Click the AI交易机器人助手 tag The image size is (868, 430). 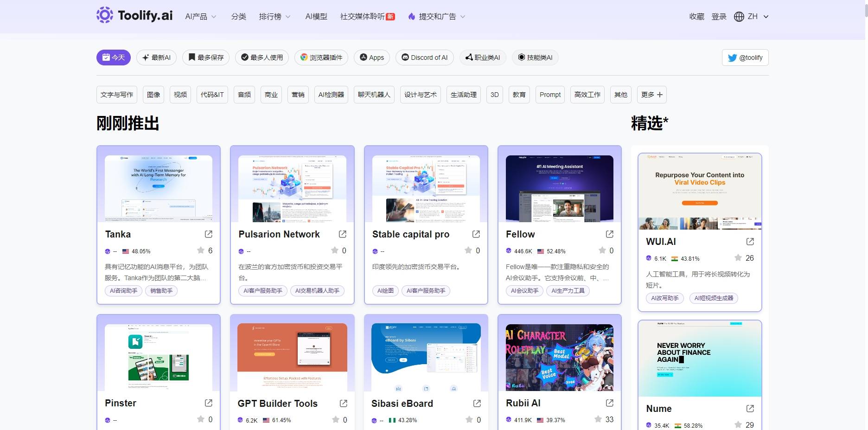pos(317,291)
